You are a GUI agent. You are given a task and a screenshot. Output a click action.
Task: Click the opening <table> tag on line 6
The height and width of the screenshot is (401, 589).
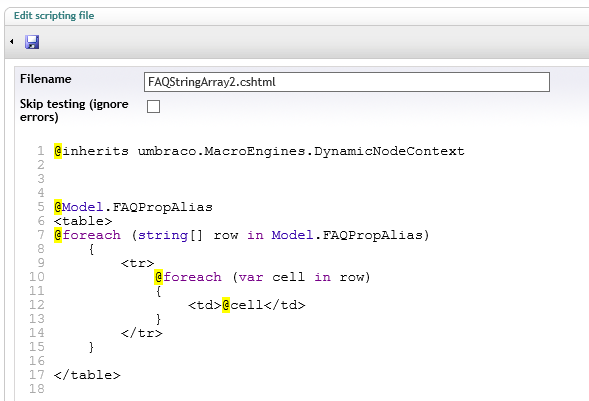coord(83,221)
